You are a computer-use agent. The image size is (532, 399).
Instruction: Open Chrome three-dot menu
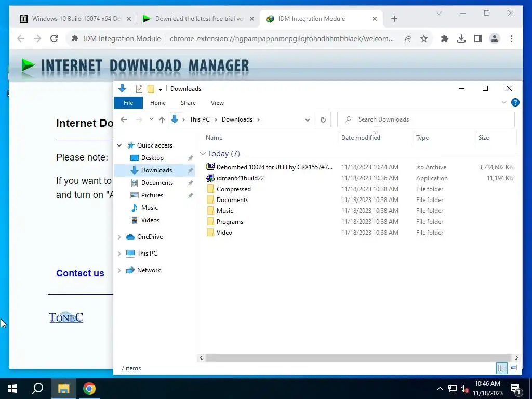511,38
